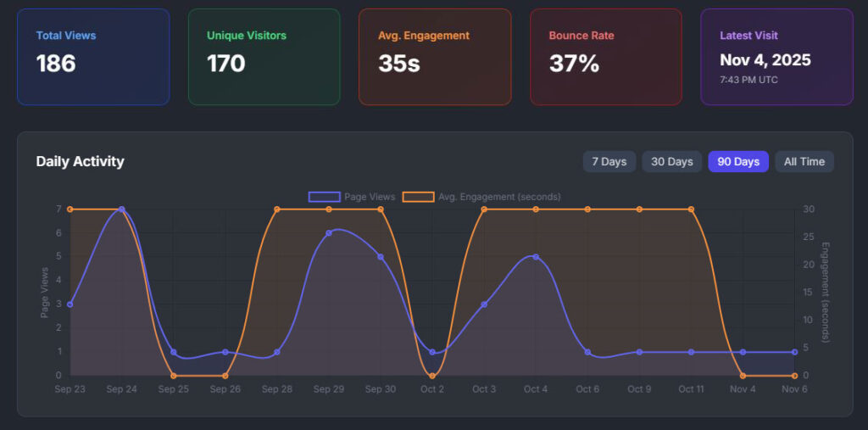The height and width of the screenshot is (430, 868).
Task: Click the engagement data point at Nov 4
Action: [x=743, y=375]
